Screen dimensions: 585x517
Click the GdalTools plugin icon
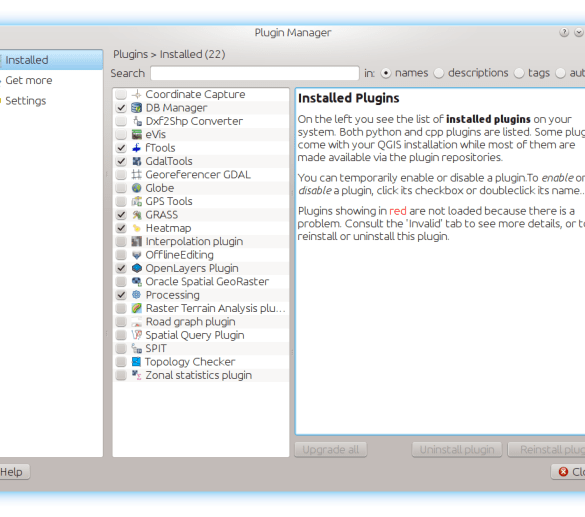coord(137,161)
